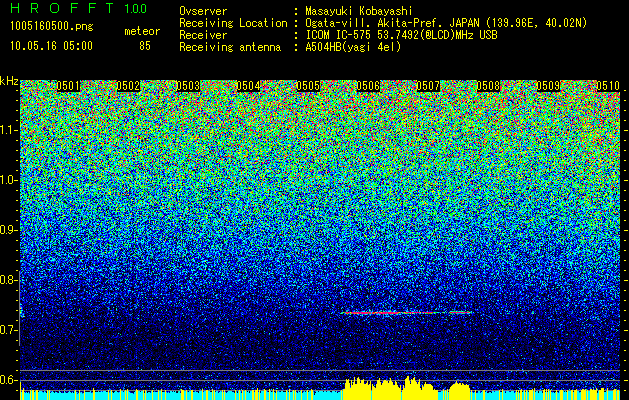
Task: Click the red meteor echo line in spectrogram
Action: click(x=406, y=312)
